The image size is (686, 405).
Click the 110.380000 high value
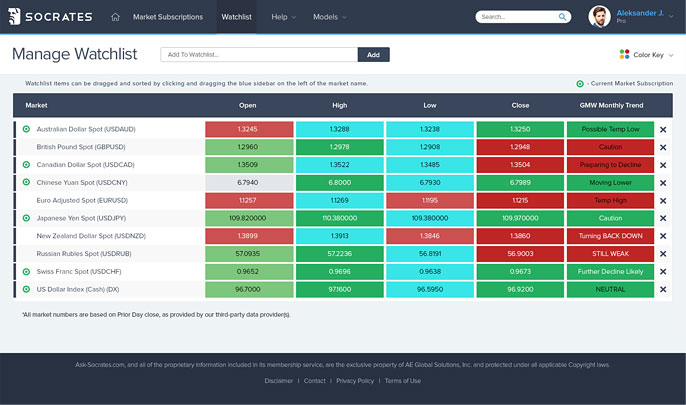pyautogui.click(x=340, y=218)
